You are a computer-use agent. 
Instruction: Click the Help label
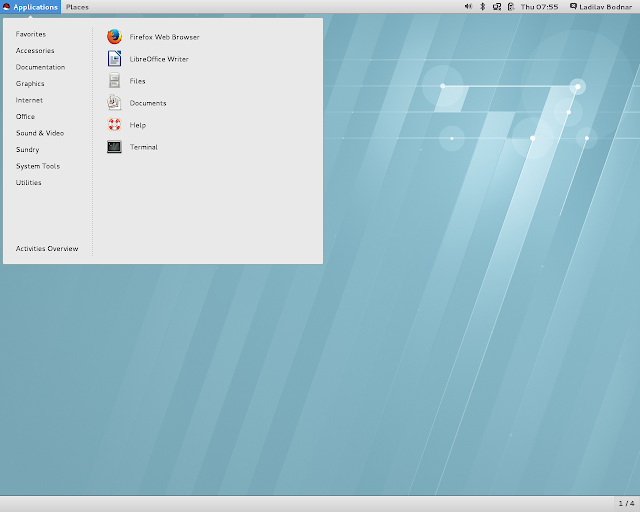pos(138,125)
